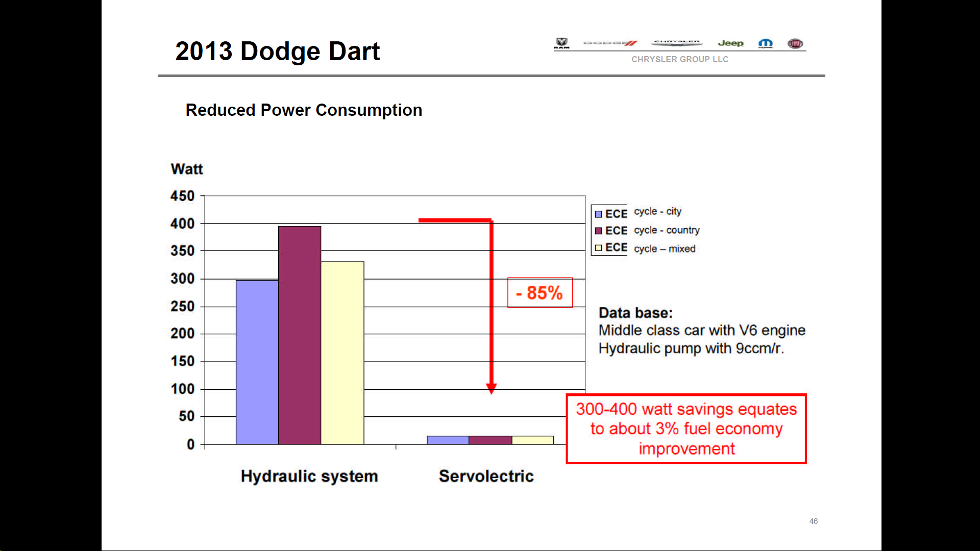Click the -85% red callout box

point(540,293)
